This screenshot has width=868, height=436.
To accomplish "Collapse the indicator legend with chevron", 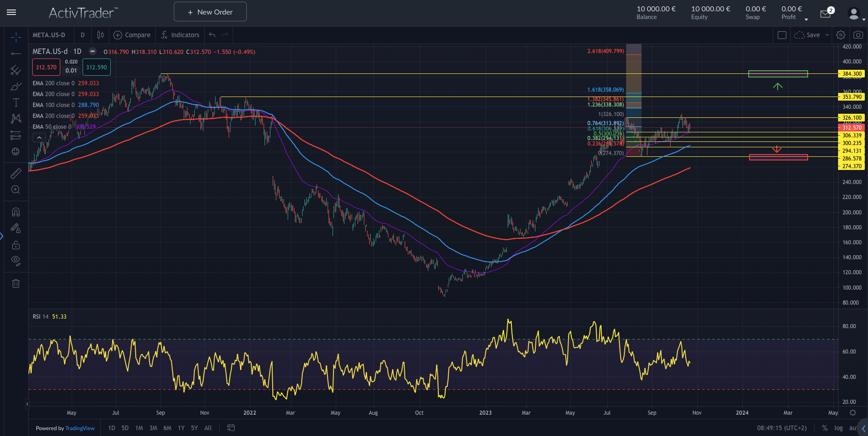I will (x=39, y=138).
